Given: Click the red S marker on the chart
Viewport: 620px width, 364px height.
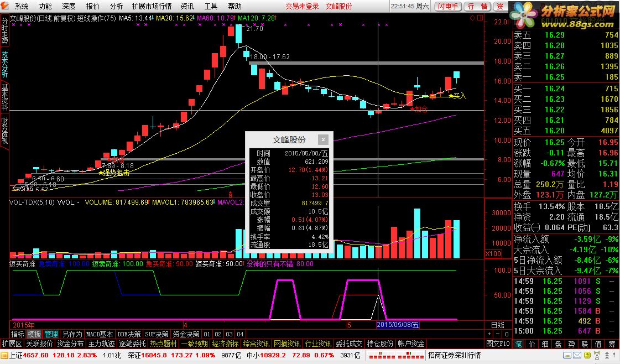Looking at the screenshot, I should [231, 195].
